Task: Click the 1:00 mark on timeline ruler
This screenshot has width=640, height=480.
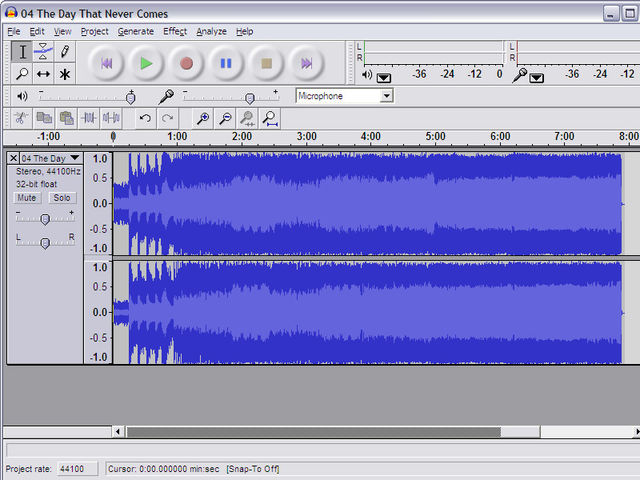Action: coord(177,136)
